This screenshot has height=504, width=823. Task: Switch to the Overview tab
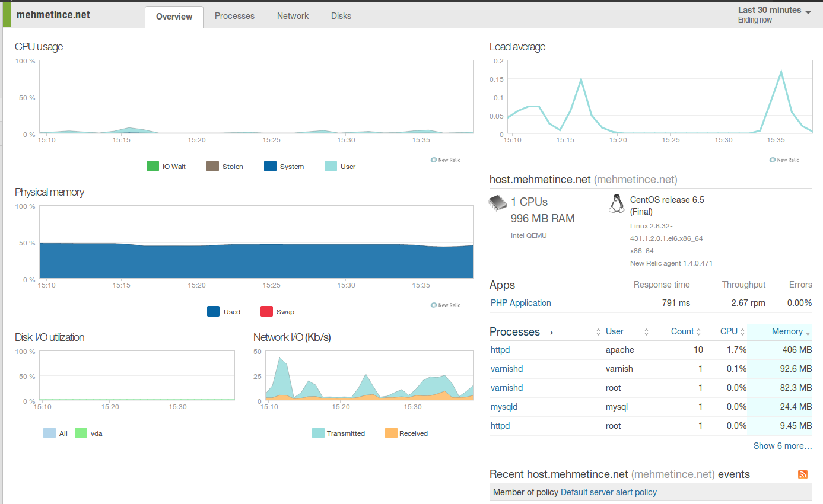click(174, 17)
